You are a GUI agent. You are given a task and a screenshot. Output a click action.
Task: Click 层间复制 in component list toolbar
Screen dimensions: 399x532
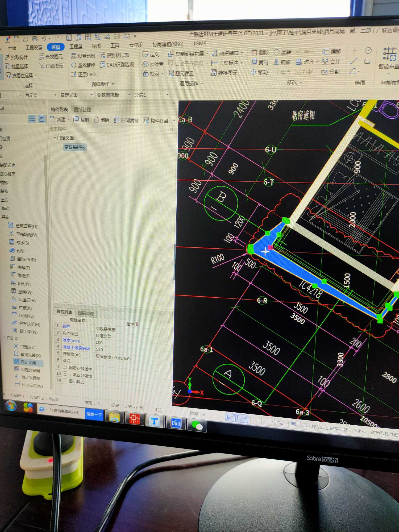pos(126,120)
